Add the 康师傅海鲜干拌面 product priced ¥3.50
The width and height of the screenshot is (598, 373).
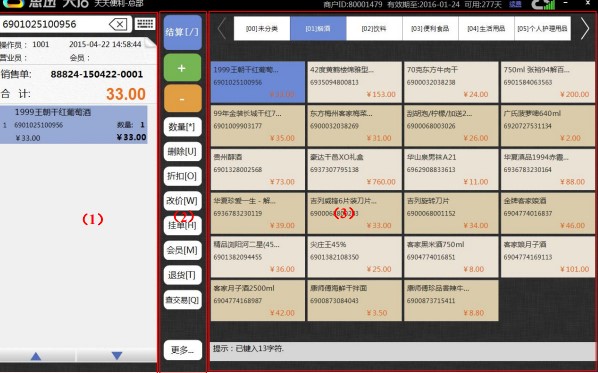pyautogui.click(x=354, y=301)
